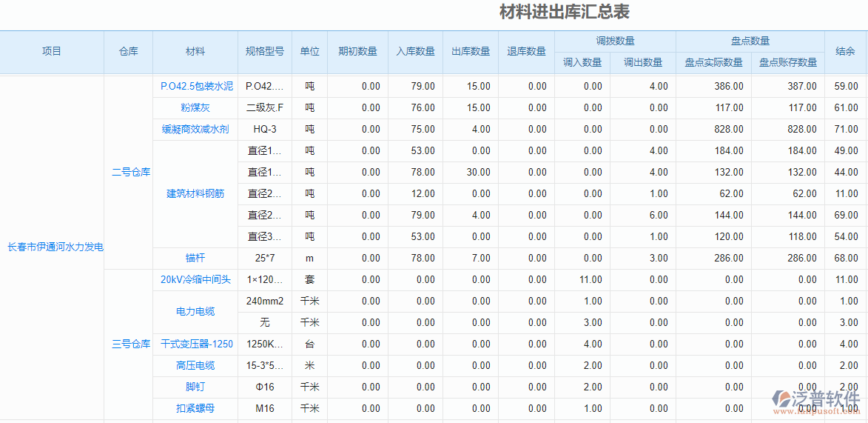This screenshot has width=868, height=423.
Task: Select the 盘点实际数量 sub-column header
Action: (713, 63)
